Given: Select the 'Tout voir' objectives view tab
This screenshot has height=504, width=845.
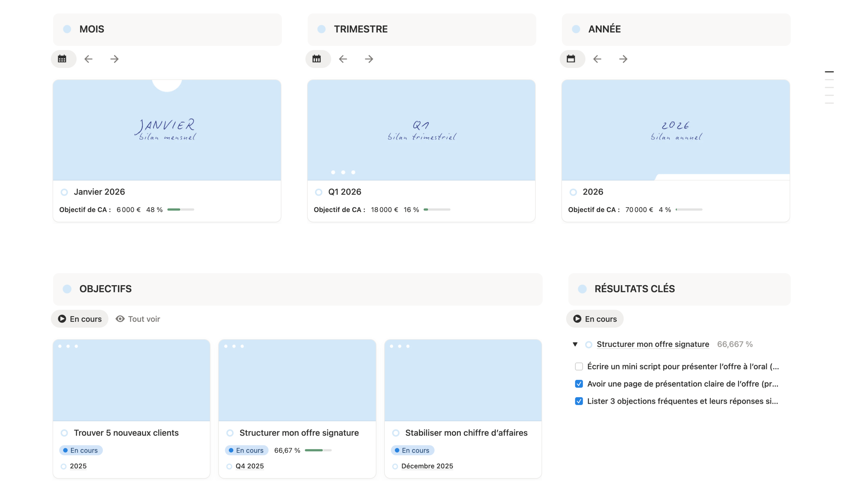Looking at the screenshot, I should coord(138,319).
